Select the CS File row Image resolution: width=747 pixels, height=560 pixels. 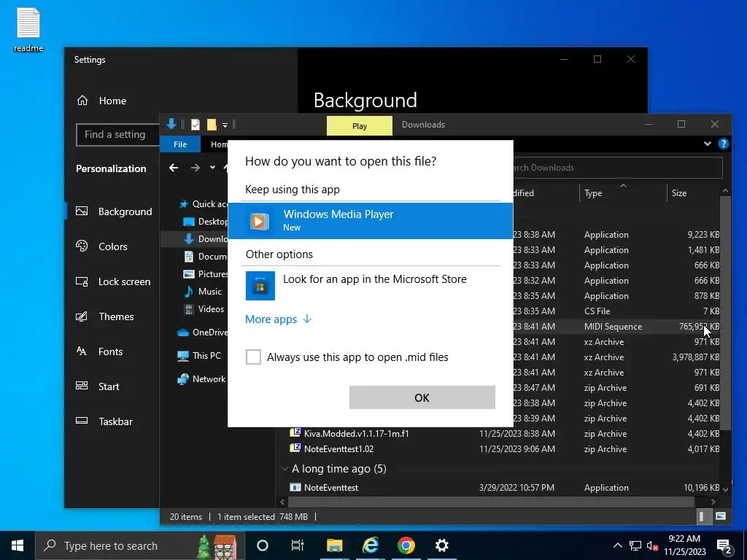[617, 311]
